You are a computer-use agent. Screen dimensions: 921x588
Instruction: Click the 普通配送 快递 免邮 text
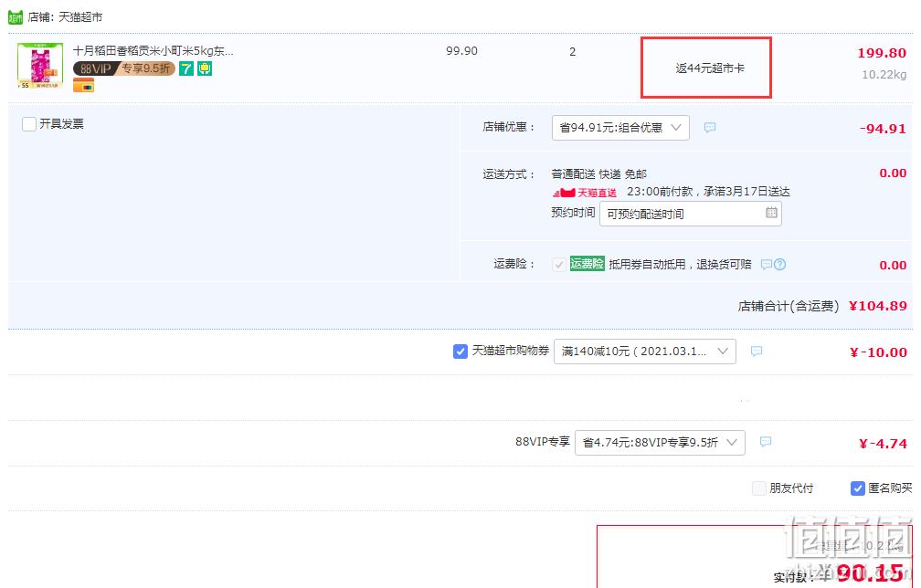(598, 174)
